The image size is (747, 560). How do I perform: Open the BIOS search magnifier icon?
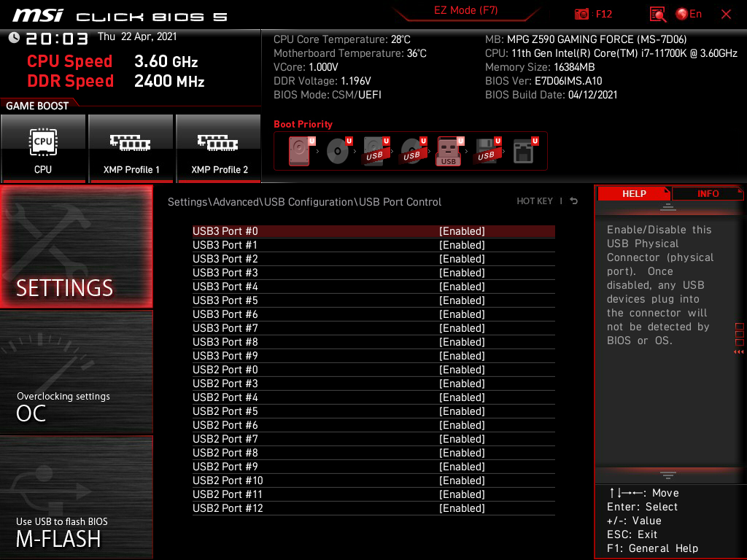658,15
